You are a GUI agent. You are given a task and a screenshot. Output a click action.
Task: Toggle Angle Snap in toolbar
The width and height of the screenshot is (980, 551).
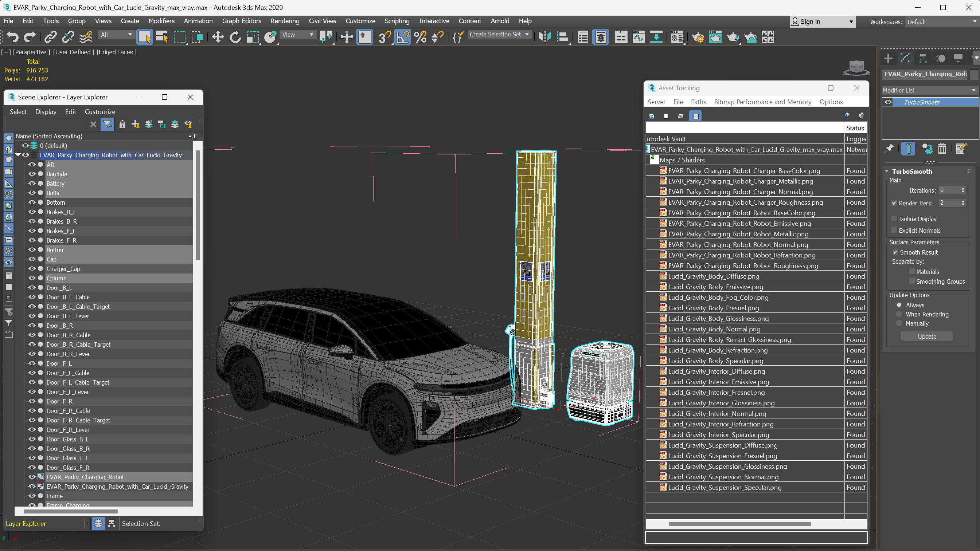pyautogui.click(x=403, y=37)
